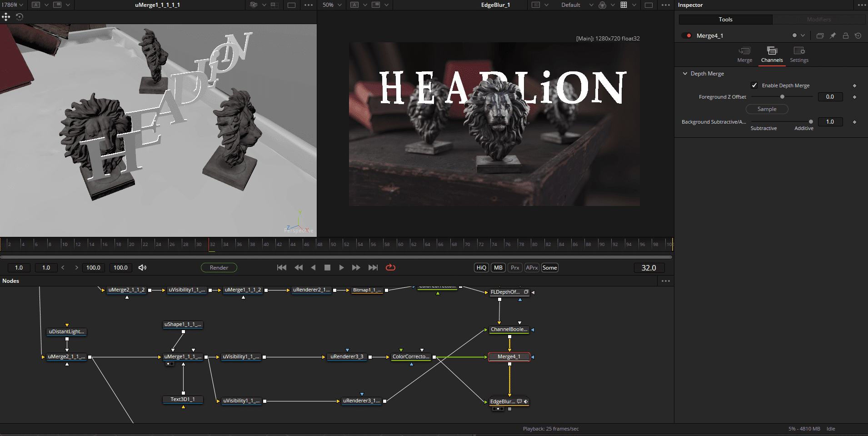Toggle MB motion blur button

coord(498,268)
